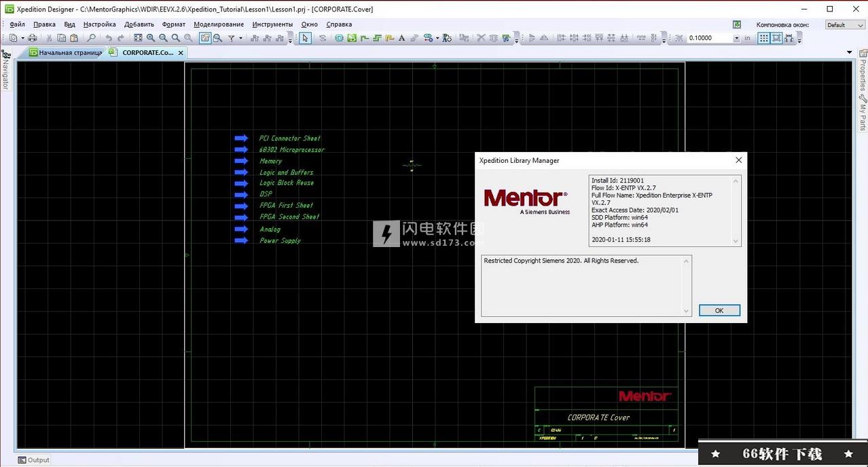Image resolution: width=868 pixels, height=467 pixels.
Task: Toggle the grid dots display button
Action: click(x=764, y=38)
